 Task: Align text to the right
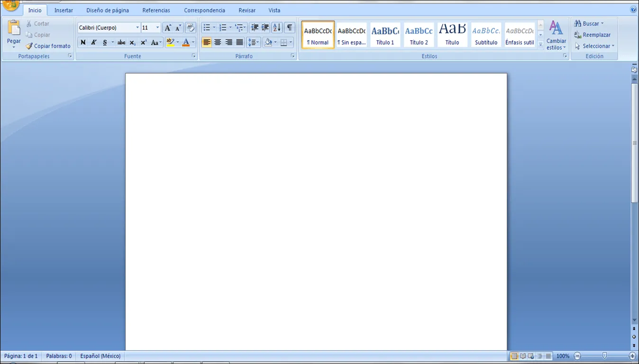point(228,43)
